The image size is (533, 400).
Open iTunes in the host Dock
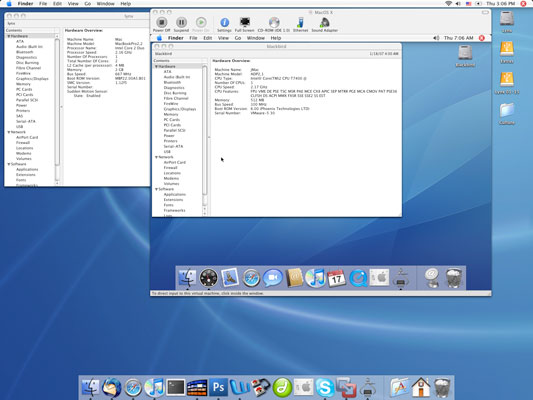click(x=154, y=387)
